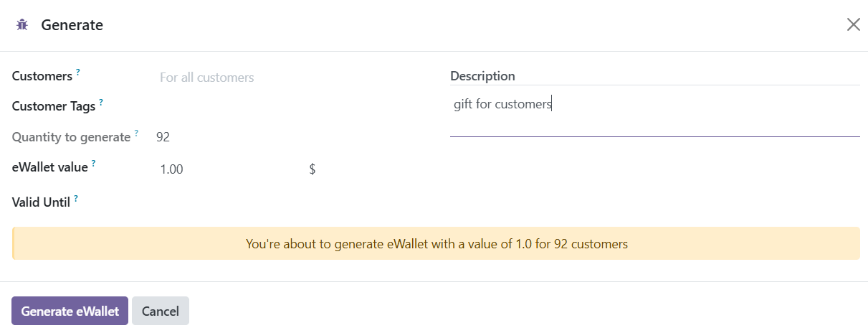Show help tooltip next to Customer Tags
Screen dimensions: 868x333
tap(101, 103)
